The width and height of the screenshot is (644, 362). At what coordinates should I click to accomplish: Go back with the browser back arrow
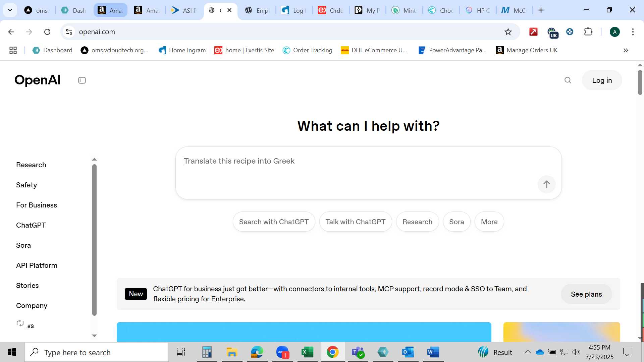click(x=11, y=32)
